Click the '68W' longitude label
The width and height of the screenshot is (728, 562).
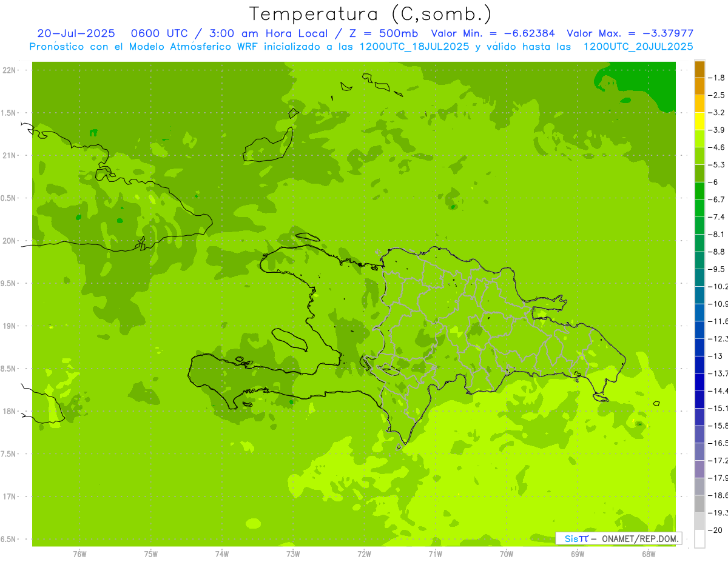pos(649,554)
